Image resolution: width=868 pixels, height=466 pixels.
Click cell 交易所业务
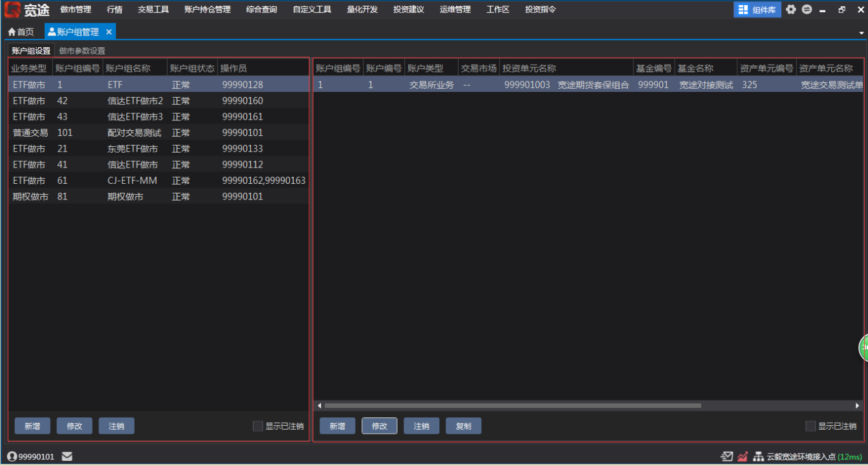click(x=431, y=85)
